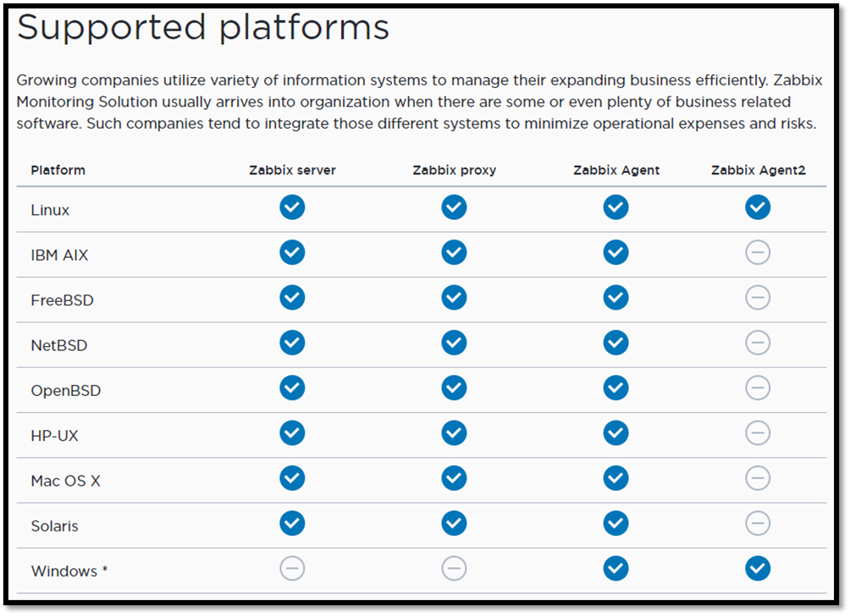Click the IBM AIX Zabbix proxy checkmark
Viewport: 850px width, 616px height.
click(454, 252)
